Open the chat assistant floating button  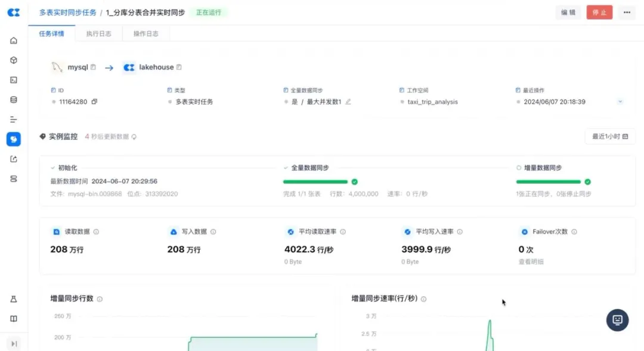point(617,320)
